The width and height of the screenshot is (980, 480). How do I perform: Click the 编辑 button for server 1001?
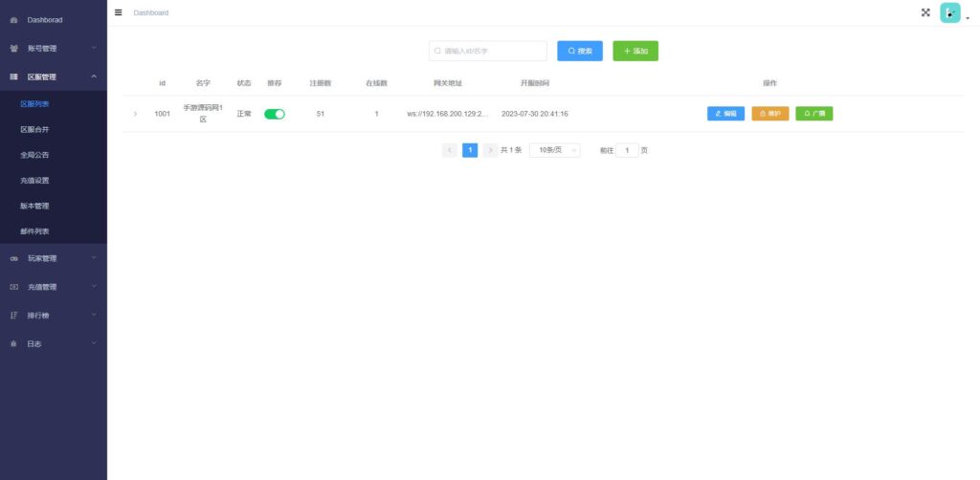click(725, 114)
